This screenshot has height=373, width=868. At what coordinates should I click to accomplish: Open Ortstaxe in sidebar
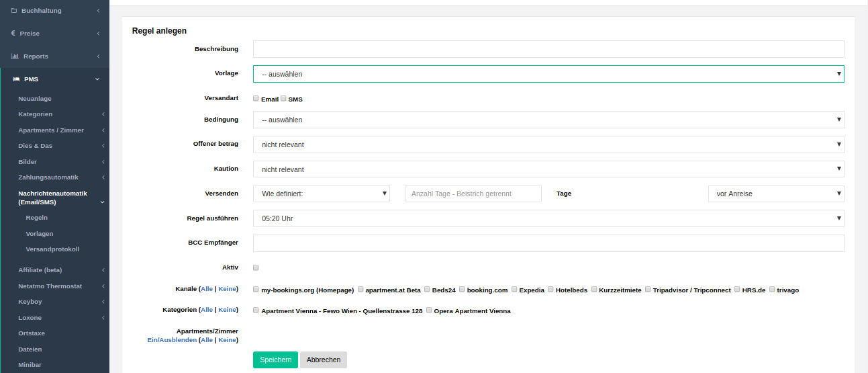coord(32,333)
